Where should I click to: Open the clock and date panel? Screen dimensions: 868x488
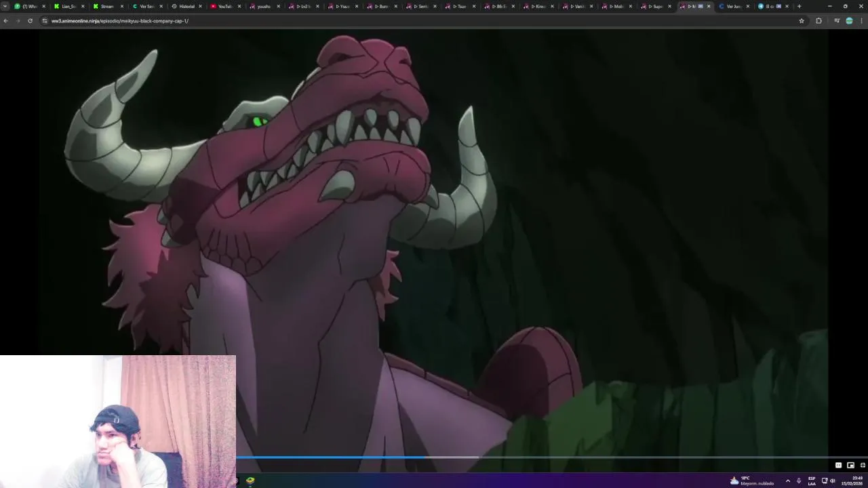click(x=852, y=481)
